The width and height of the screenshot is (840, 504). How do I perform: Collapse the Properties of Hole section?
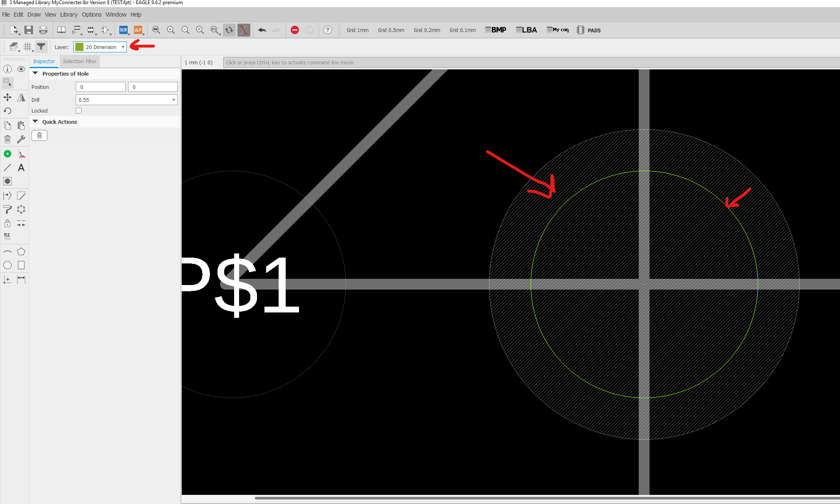[x=35, y=74]
